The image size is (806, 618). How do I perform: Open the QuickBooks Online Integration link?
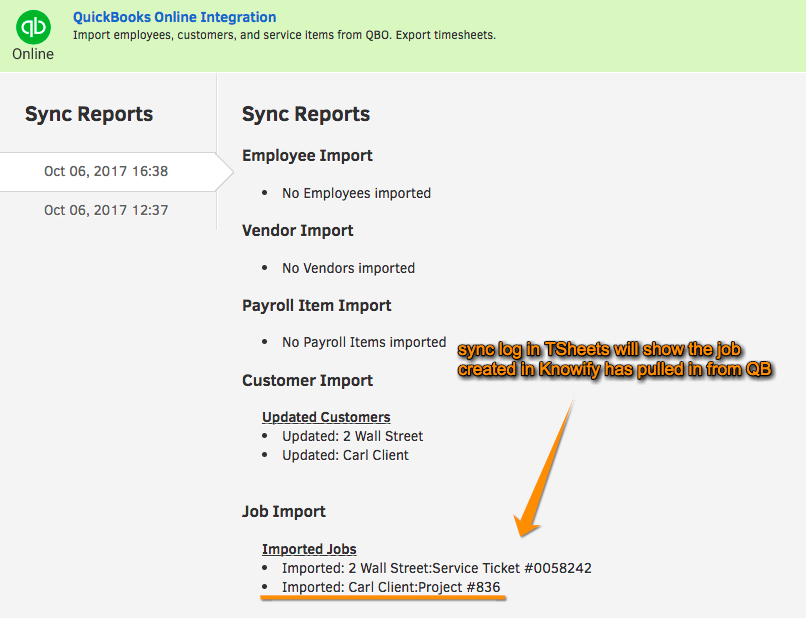point(174,17)
